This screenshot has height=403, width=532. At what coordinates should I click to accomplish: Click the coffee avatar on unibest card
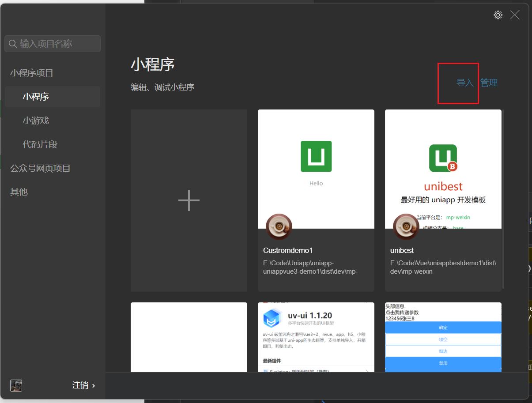pyautogui.click(x=406, y=227)
